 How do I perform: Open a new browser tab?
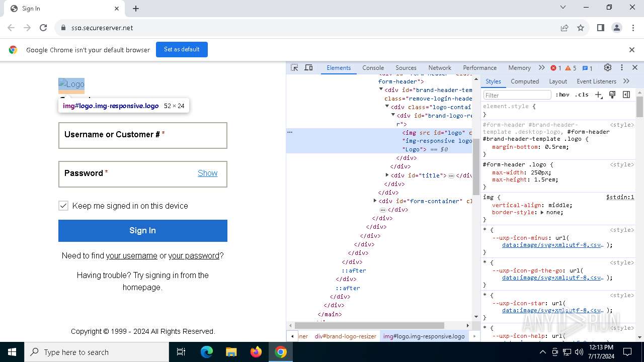(136, 9)
